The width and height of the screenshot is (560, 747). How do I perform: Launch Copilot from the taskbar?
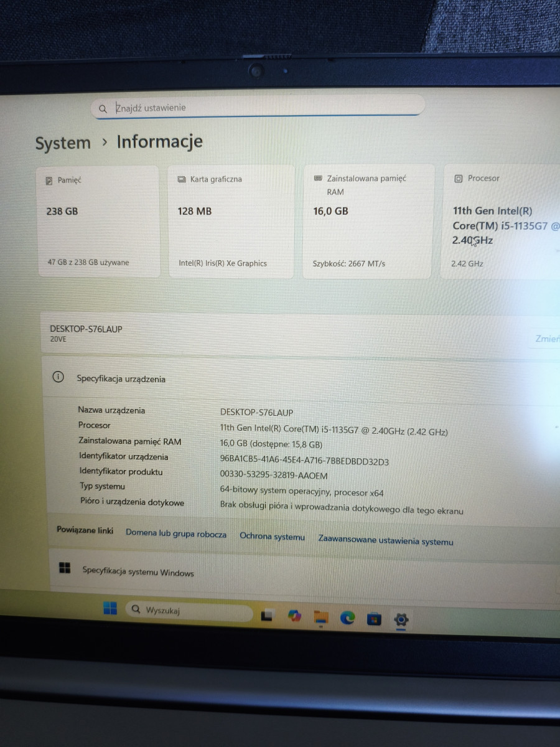click(294, 616)
